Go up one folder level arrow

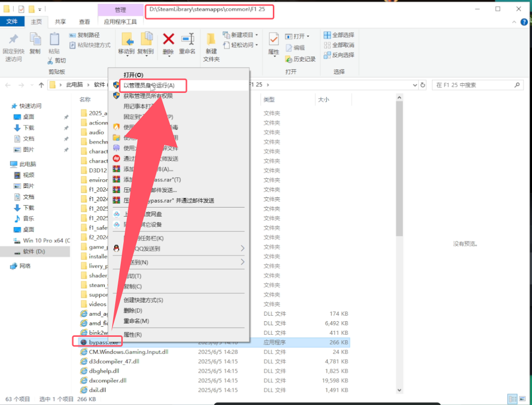point(41,85)
